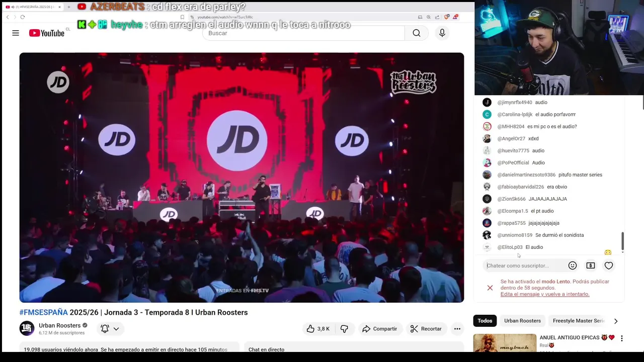The image size is (644, 362).
Task: Click chat user @AngelOr27
Action: (511, 139)
